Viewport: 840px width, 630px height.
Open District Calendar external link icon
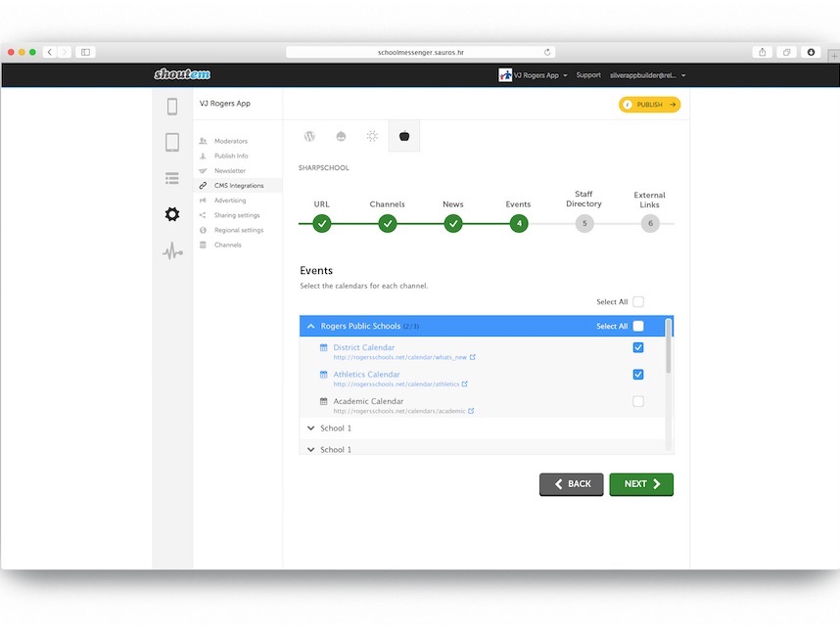(x=473, y=357)
